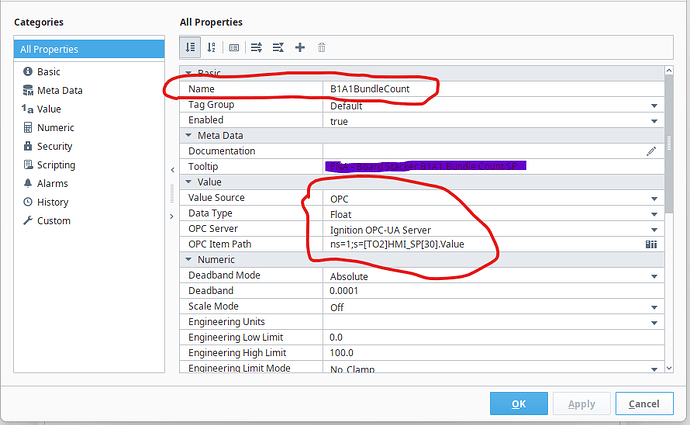Click the Scale Mode label
This screenshot has height=425, width=690.
(x=213, y=306)
